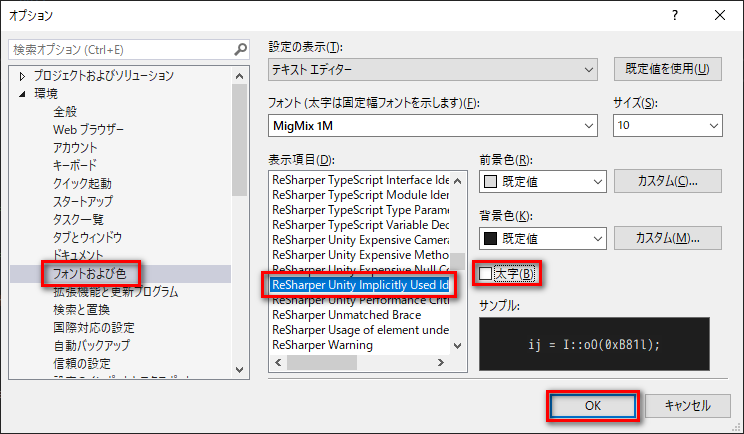Viewport: 744px width, 434px height.
Task: Select ReSharper TypeScript Interface item
Action: [360, 180]
